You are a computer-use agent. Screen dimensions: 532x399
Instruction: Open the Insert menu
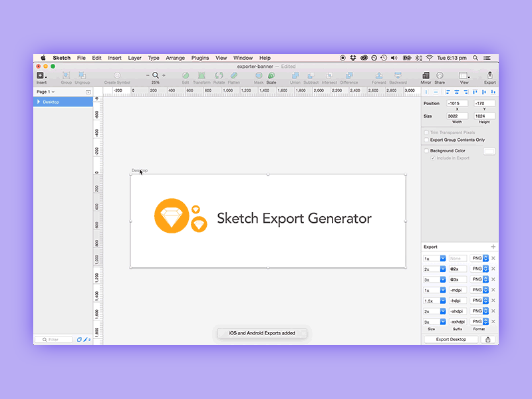pyautogui.click(x=114, y=58)
